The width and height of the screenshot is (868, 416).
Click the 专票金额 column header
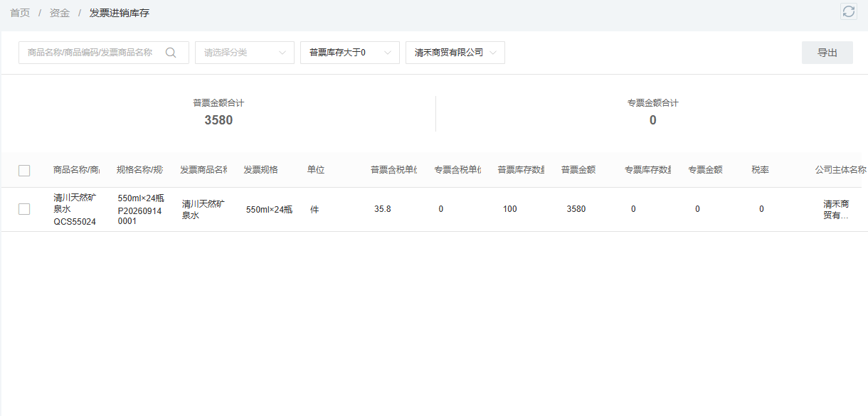pos(706,170)
